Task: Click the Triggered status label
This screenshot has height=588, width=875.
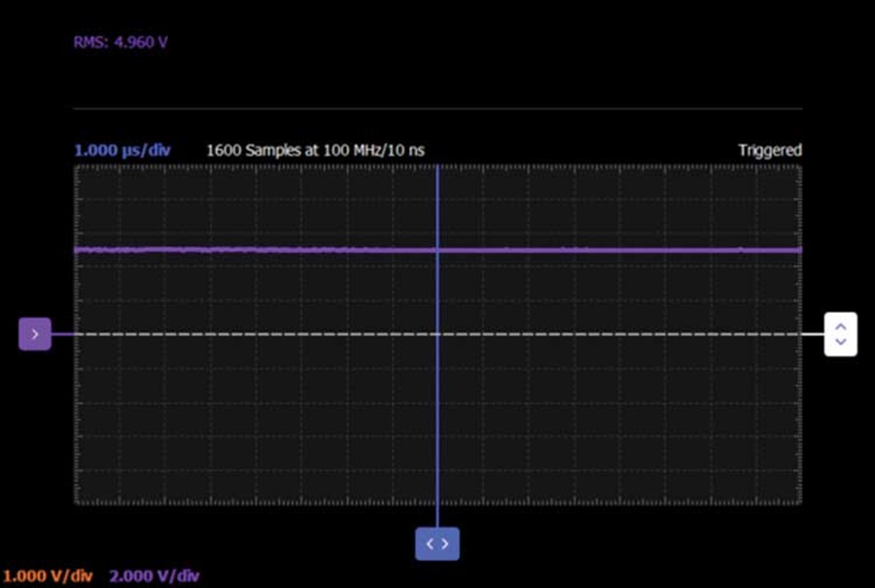Action: tap(770, 151)
